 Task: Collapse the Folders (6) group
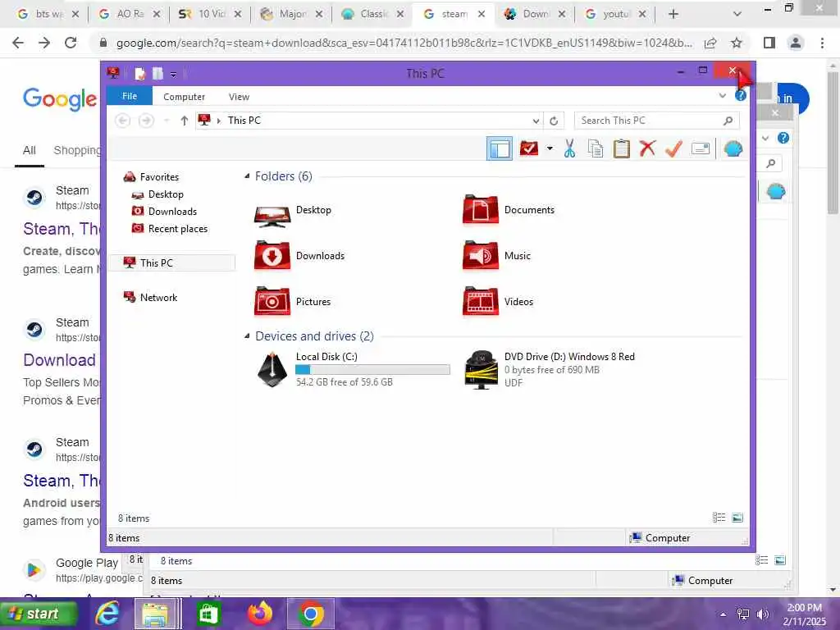click(247, 176)
